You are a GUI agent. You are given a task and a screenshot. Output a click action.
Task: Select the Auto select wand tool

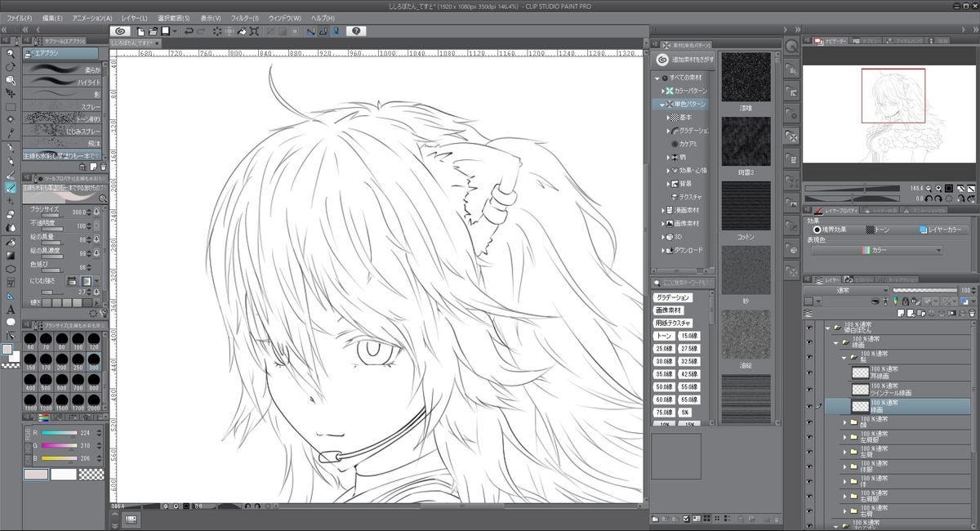(x=11, y=119)
